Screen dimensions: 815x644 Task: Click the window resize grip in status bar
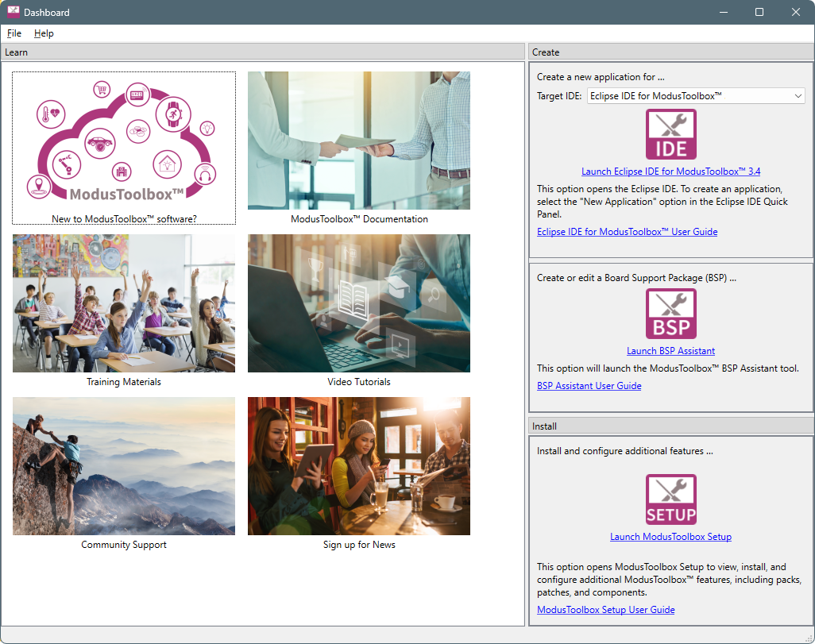(x=809, y=638)
